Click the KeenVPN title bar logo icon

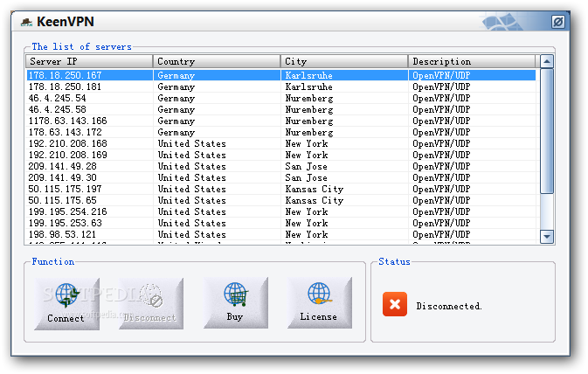(26, 22)
